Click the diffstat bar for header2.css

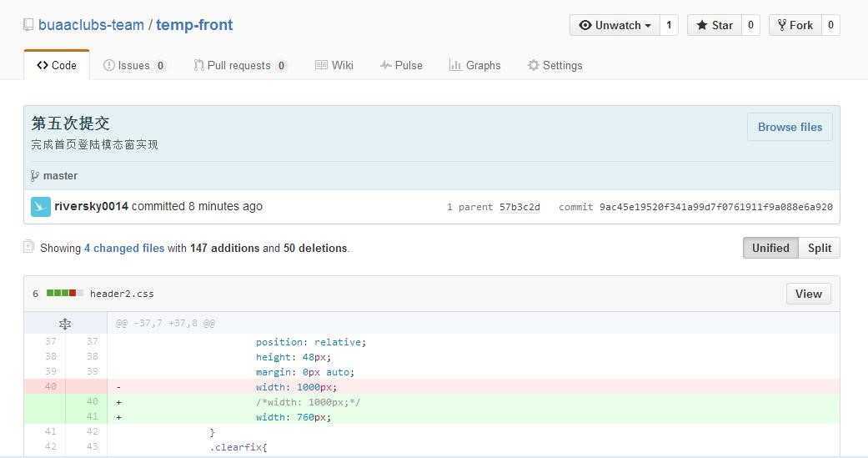(x=65, y=293)
